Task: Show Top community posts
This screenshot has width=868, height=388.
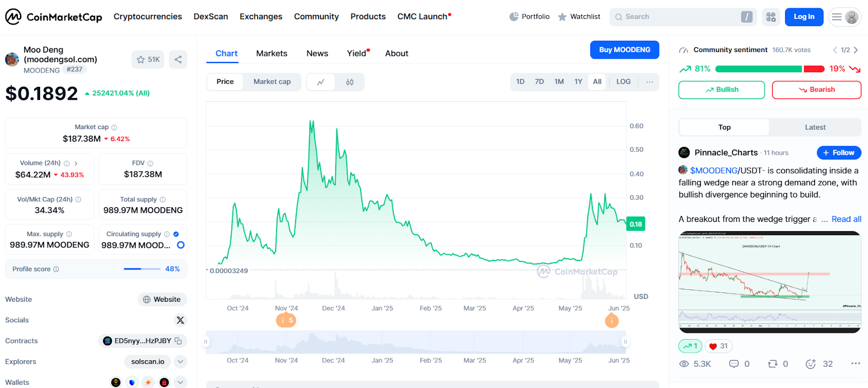Action: 724,128
